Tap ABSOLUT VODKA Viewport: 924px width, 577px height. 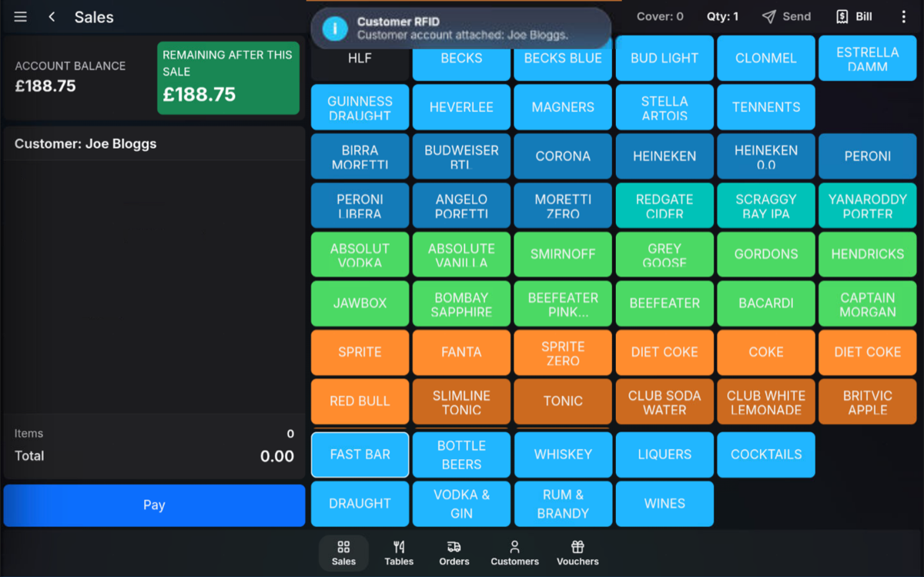[360, 254]
